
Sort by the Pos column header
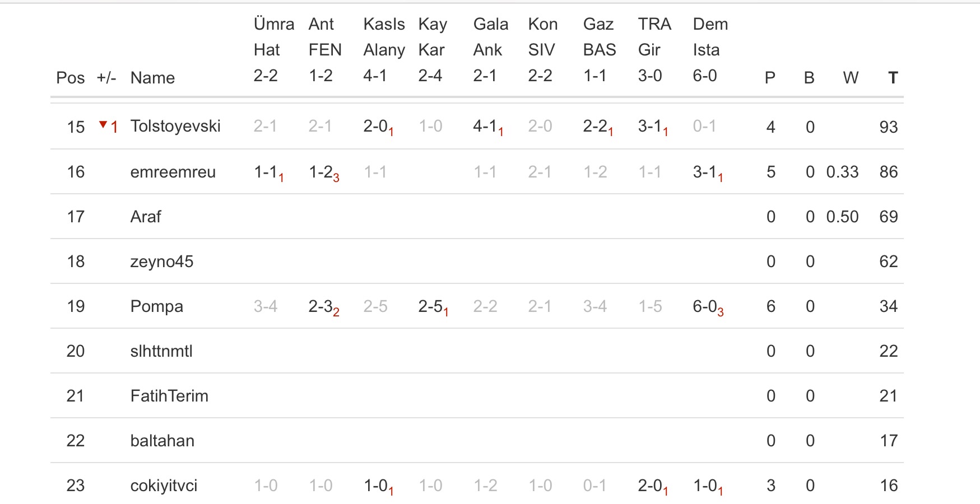70,78
